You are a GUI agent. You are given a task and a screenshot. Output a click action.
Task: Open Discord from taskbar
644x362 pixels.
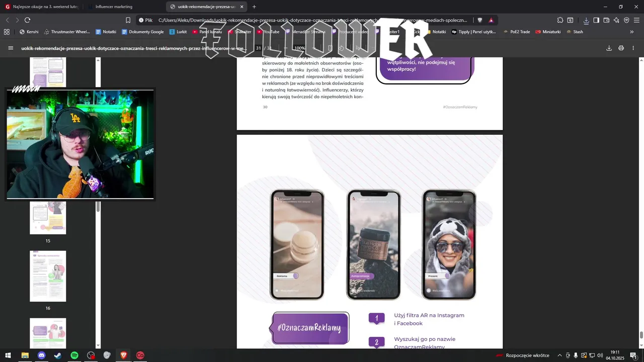click(41, 355)
